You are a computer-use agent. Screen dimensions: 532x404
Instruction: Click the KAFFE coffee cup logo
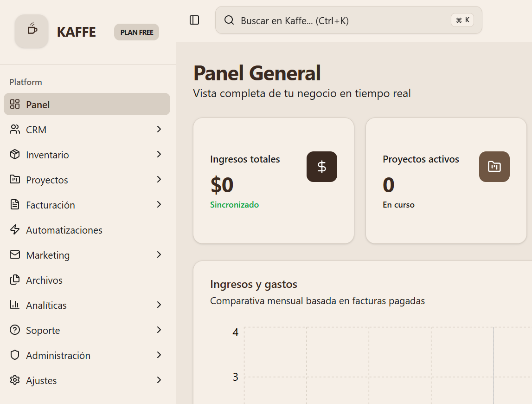tap(31, 31)
